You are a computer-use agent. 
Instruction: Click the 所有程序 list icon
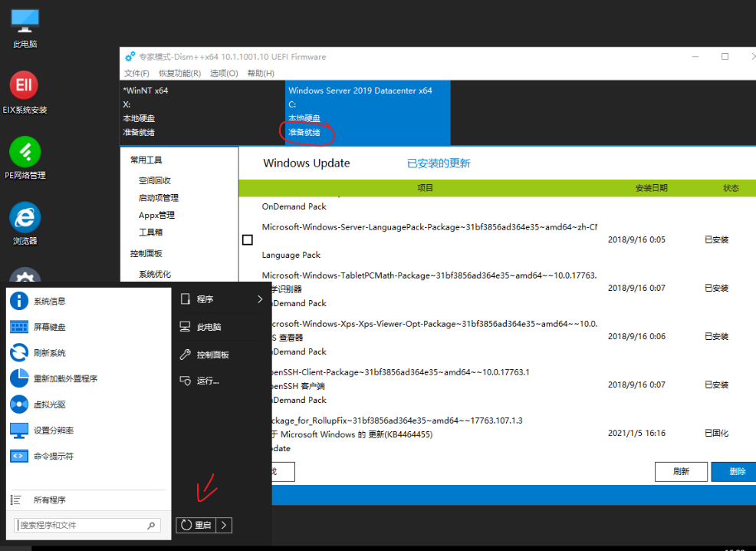(x=15, y=500)
